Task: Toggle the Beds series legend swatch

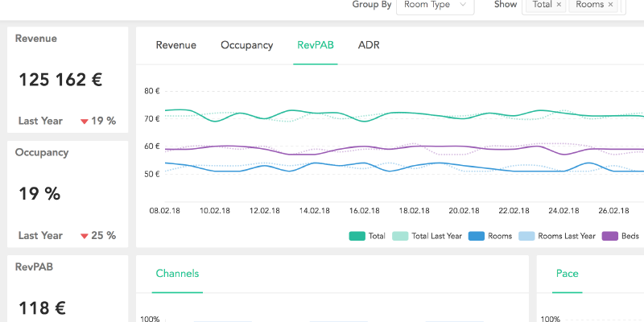Action: pos(609,236)
